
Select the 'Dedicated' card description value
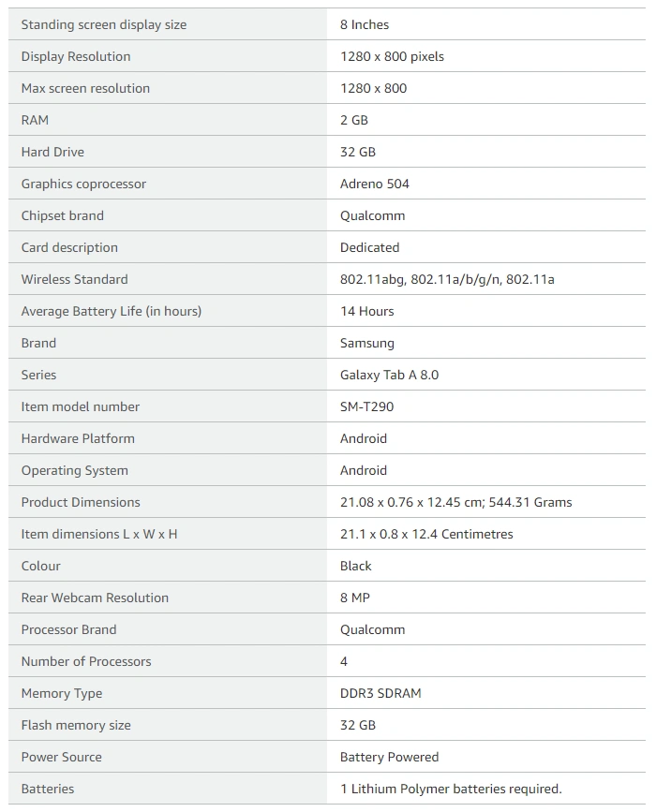click(x=369, y=247)
